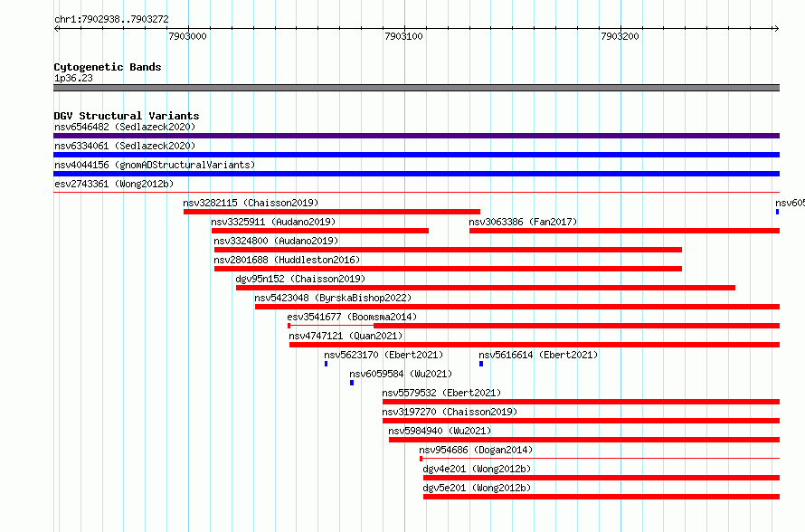Open the nsv5984940 (Wu2021) label
The height and width of the screenshot is (532, 805).
tap(440, 431)
